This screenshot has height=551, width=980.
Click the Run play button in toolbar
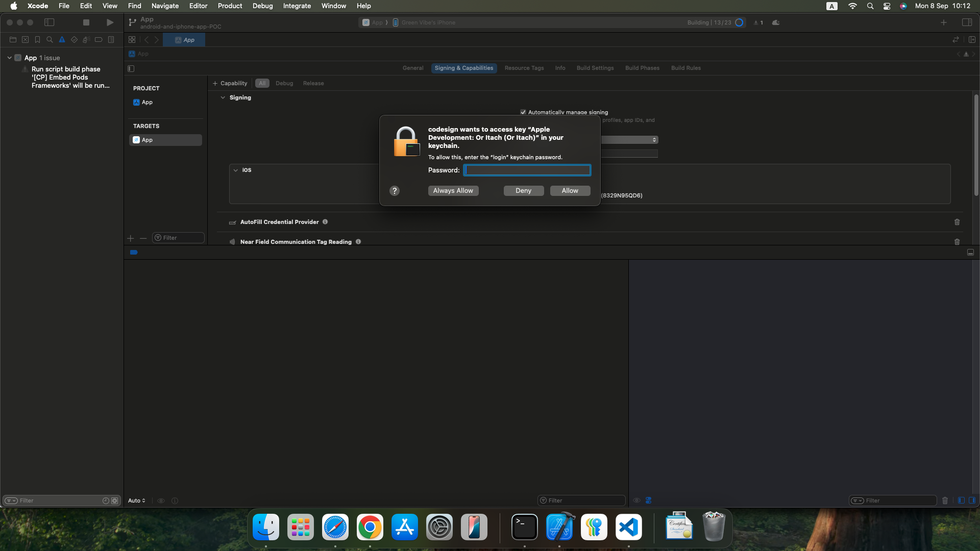point(110,22)
